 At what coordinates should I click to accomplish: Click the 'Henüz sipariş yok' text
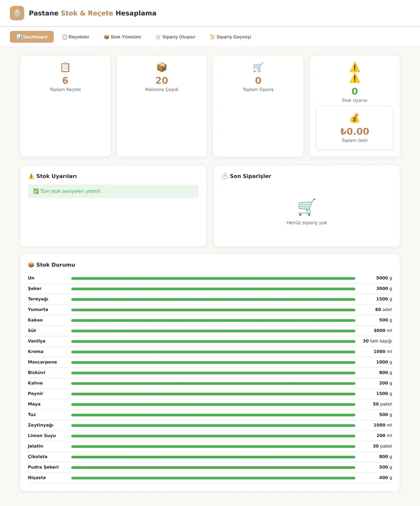(x=307, y=223)
